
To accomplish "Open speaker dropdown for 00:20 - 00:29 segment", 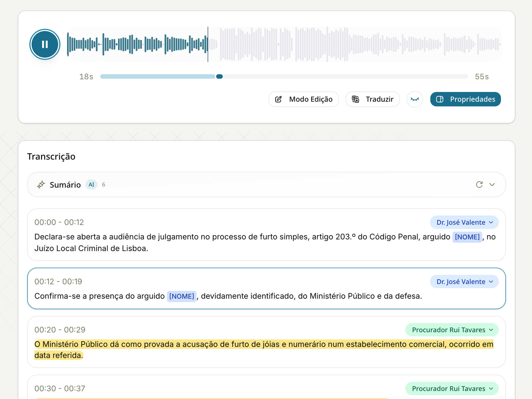I will [452, 330].
